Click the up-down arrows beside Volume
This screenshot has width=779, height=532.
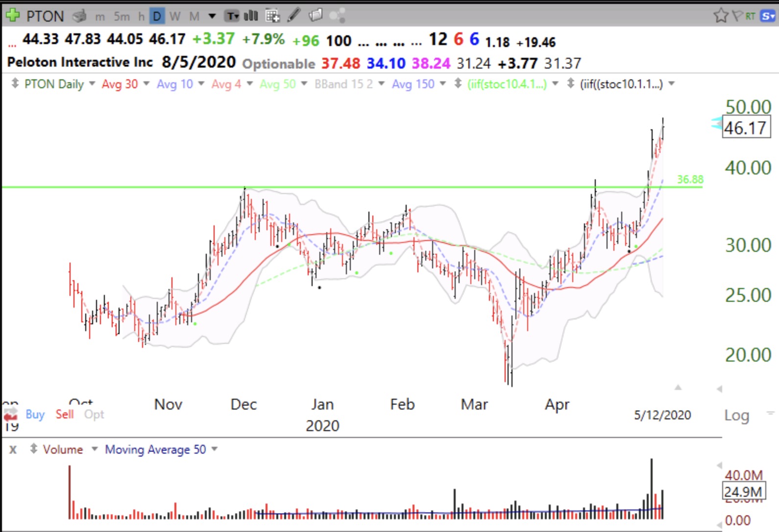tap(33, 448)
